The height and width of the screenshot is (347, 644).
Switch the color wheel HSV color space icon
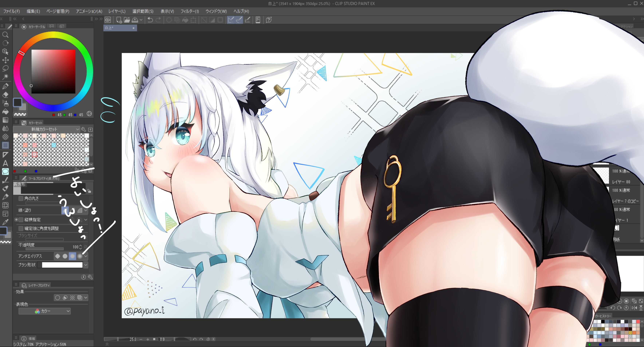click(89, 114)
